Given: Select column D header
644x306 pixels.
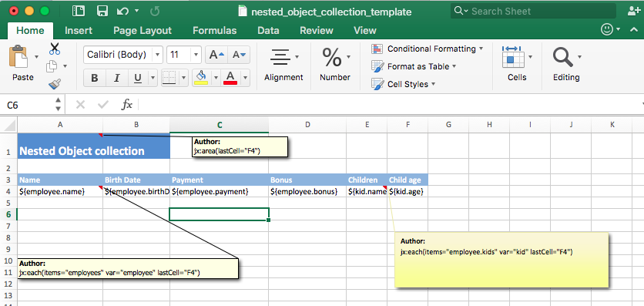Looking at the screenshot, I should pos(307,125).
